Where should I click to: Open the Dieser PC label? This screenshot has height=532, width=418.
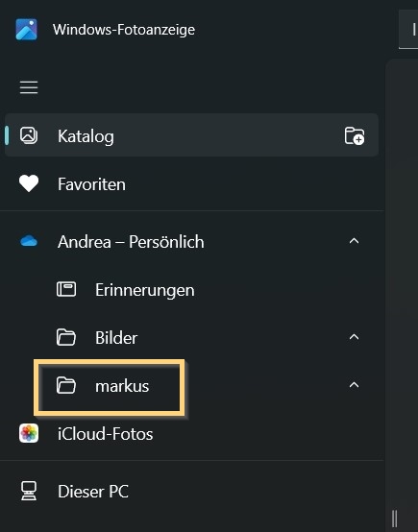[x=93, y=492]
